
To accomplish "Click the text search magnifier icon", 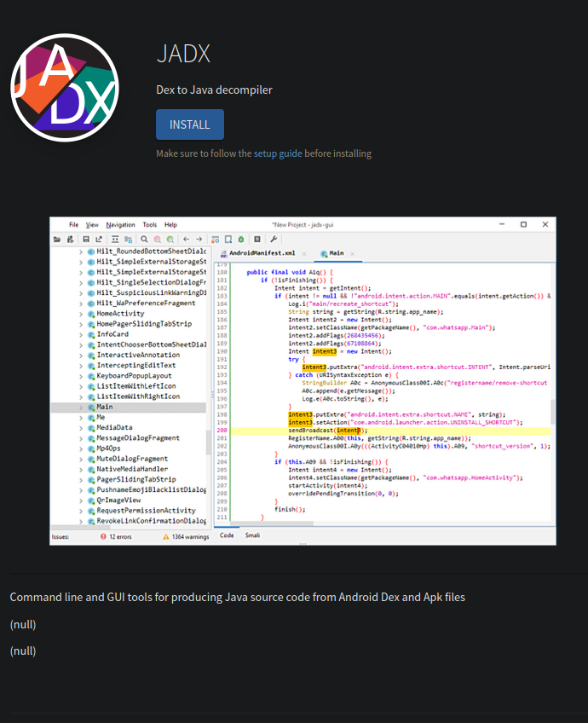I will pos(144,240).
